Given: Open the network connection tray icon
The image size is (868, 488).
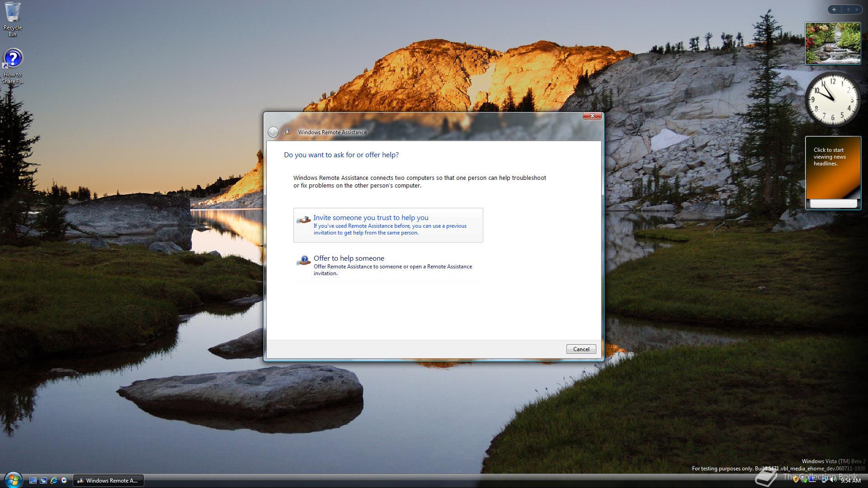Looking at the screenshot, I should (824, 480).
